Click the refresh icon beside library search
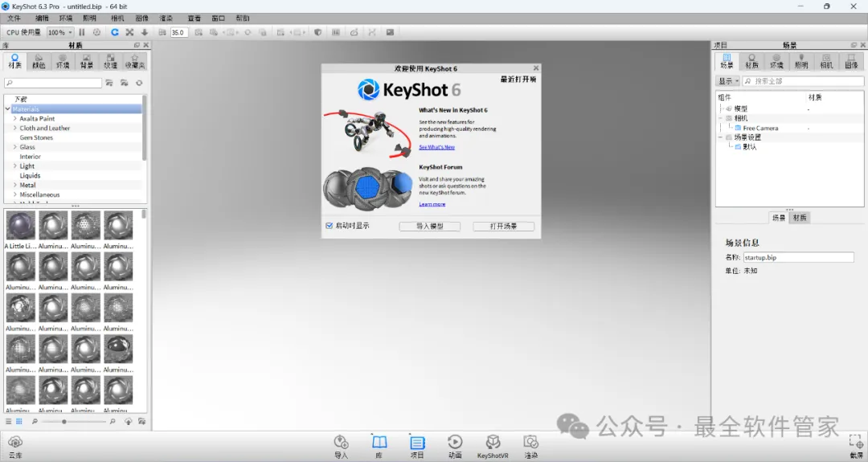This screenshot has height=462, width=868. [139, 83]
